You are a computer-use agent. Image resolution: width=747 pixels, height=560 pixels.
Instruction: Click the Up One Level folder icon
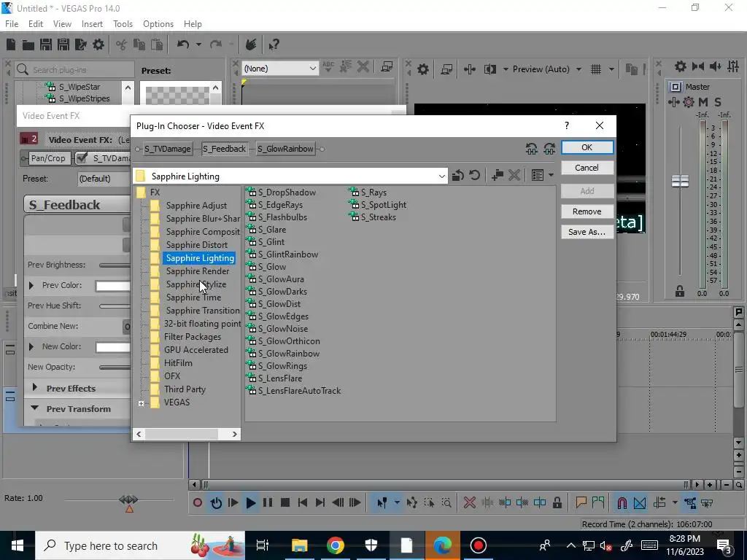[x=458, y=175]
